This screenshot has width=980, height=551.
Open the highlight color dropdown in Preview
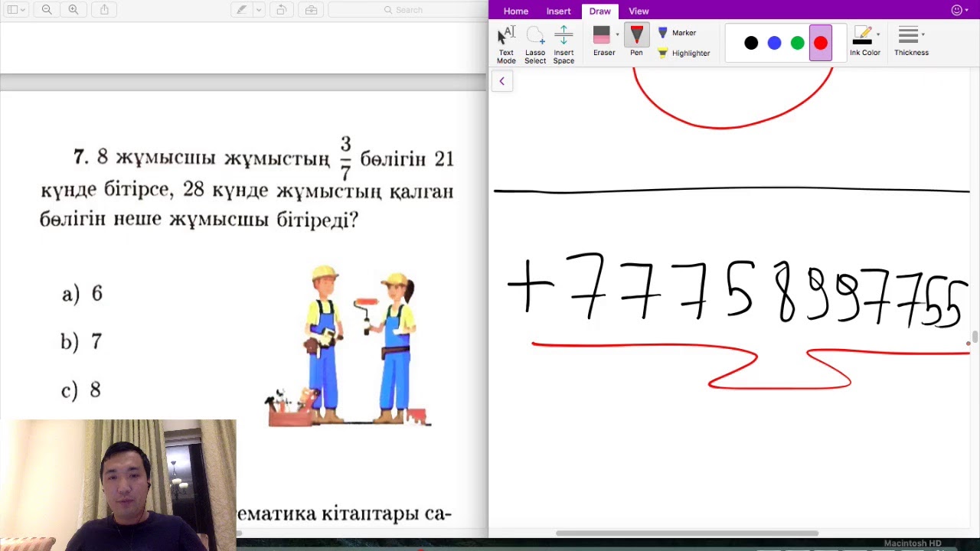click(x=259, y=10)
